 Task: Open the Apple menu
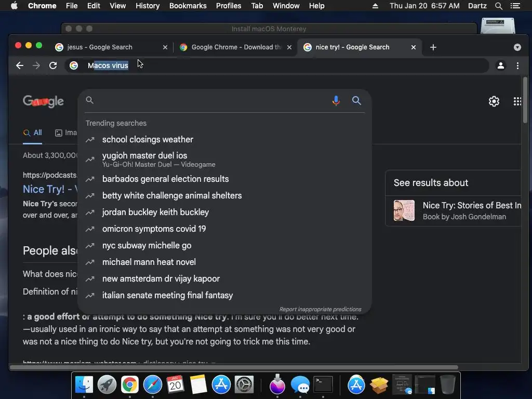point(14,6)
